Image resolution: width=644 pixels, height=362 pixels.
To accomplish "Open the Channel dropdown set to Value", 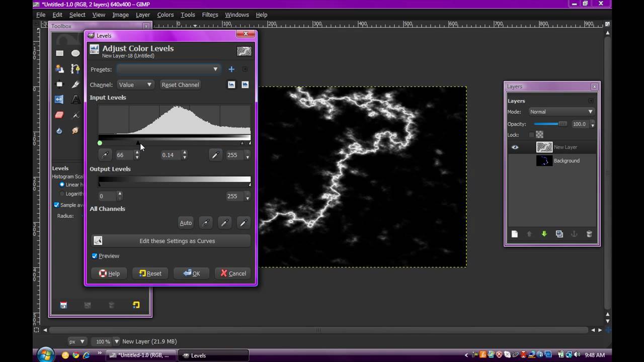I will (x=135, y=84).
